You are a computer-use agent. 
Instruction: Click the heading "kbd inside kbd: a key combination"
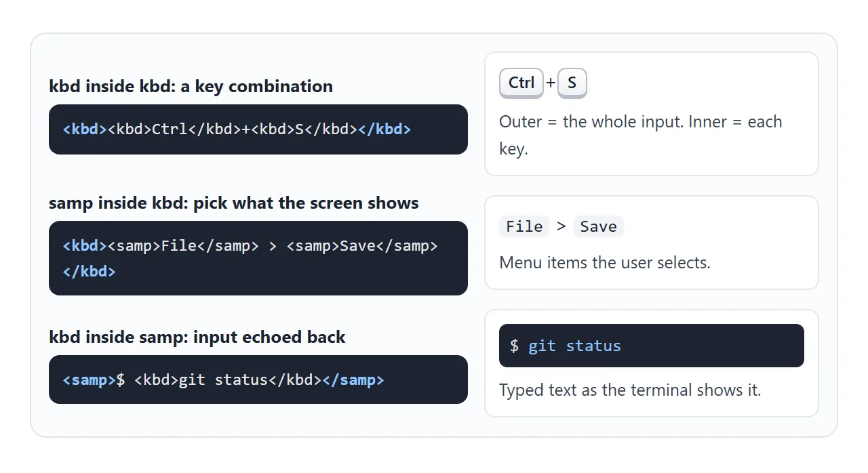191,86
